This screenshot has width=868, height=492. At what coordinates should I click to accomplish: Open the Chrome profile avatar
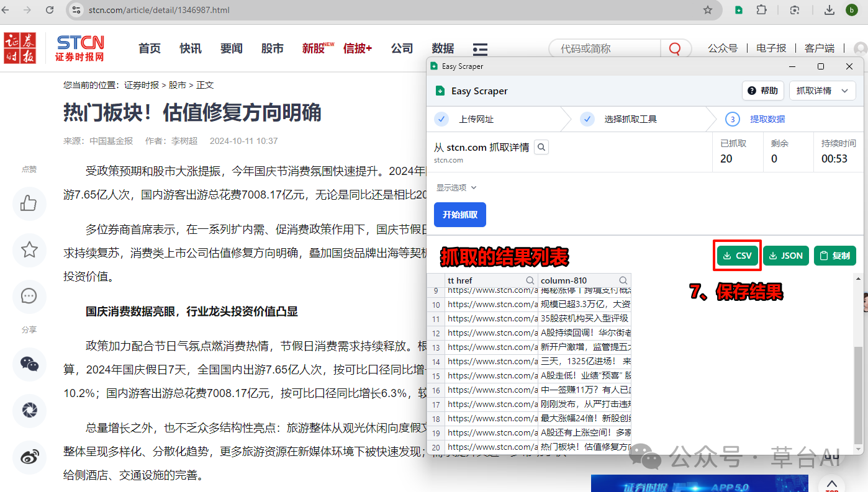[x=851, y=10]
